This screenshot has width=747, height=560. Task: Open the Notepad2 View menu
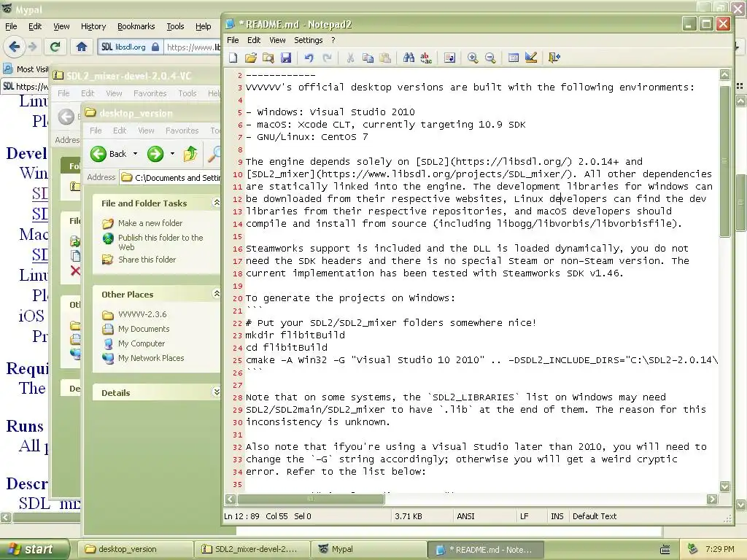click(x=277, y=40)
